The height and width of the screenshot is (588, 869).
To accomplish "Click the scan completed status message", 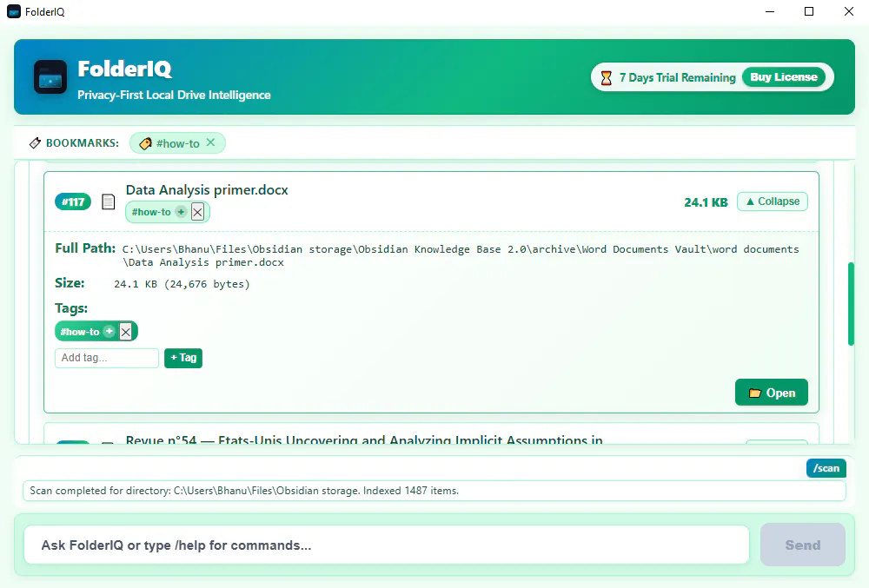I will (434, 491).
